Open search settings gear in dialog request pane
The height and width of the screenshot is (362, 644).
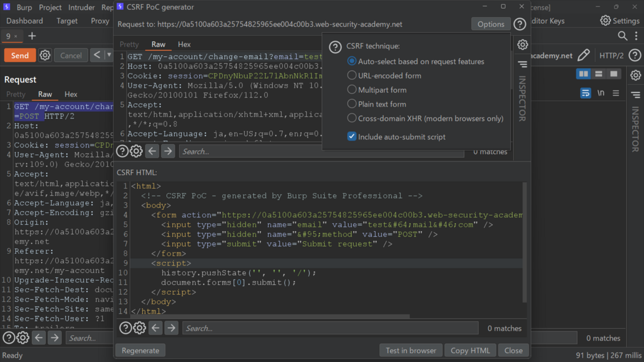pos(136,151)
